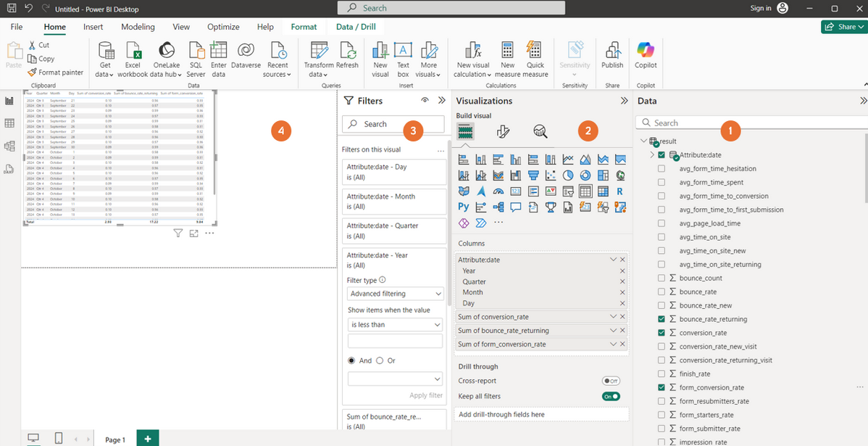Click the Quick measure icon
Screen dimensions: 868x446
coord(535,51)
